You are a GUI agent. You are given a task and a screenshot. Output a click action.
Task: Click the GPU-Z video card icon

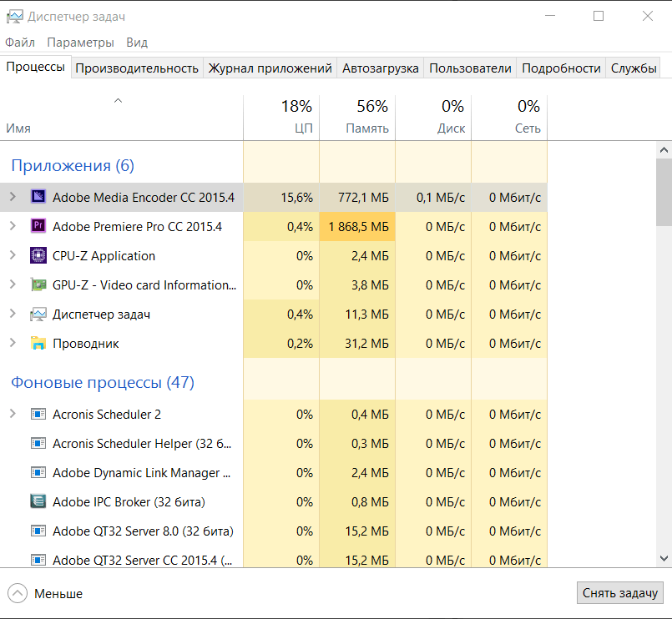tap(38, 284)
